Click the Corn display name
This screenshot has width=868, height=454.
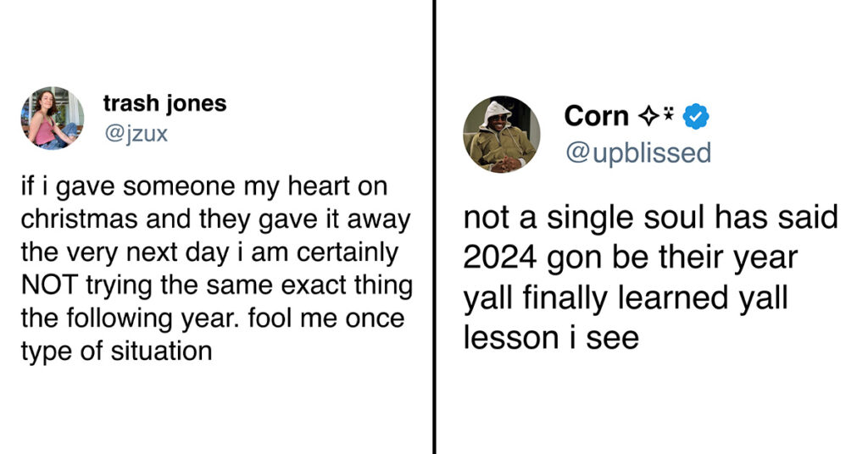[596, 116]
